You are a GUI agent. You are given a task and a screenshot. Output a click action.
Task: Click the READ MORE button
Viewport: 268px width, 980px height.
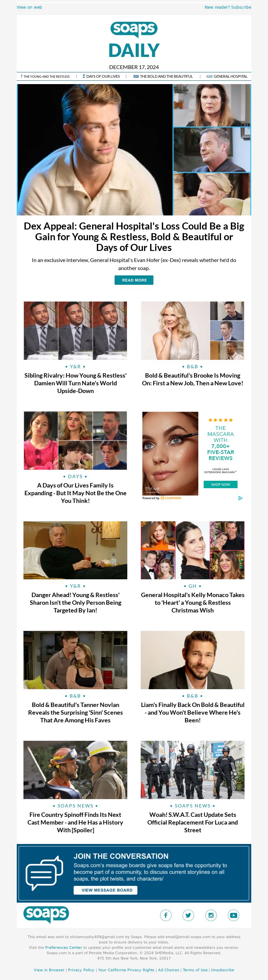point(134,280)
